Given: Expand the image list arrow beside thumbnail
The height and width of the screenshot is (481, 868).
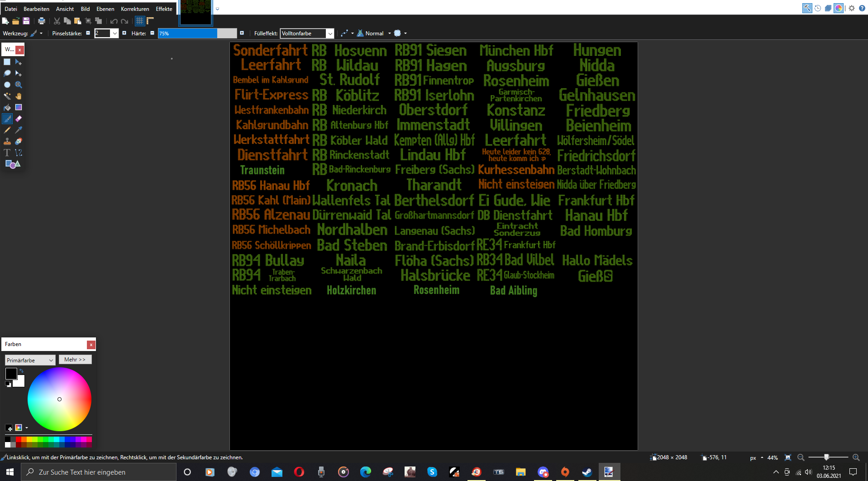Looking at the screenshot, I should click(x=218, y=9).
